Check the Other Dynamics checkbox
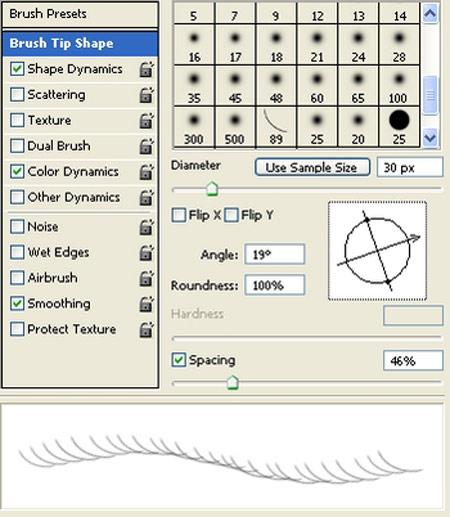 pos(17,197)
